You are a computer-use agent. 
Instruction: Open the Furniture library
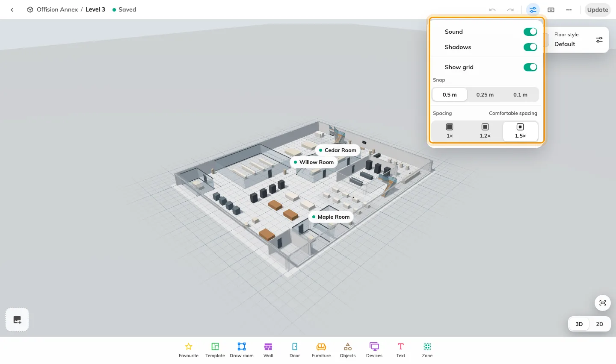click(321, 350)
